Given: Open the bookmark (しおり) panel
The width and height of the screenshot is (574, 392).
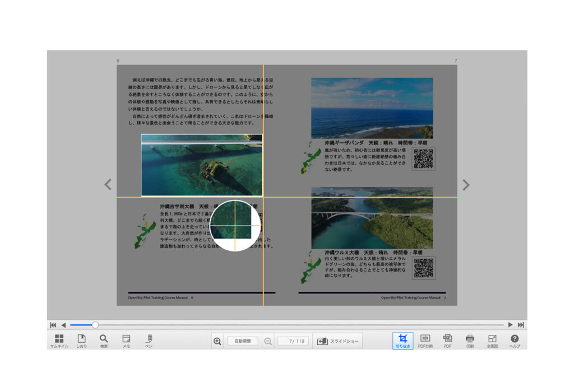Looking at the screenshot, I should pyautogui.click(x=81, y=340).
